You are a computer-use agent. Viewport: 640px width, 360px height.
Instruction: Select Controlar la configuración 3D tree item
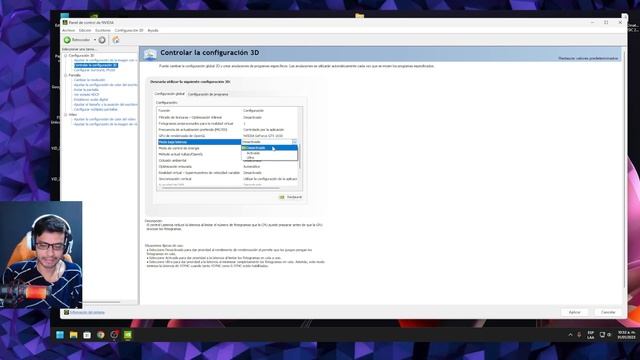tap(96, 65)
